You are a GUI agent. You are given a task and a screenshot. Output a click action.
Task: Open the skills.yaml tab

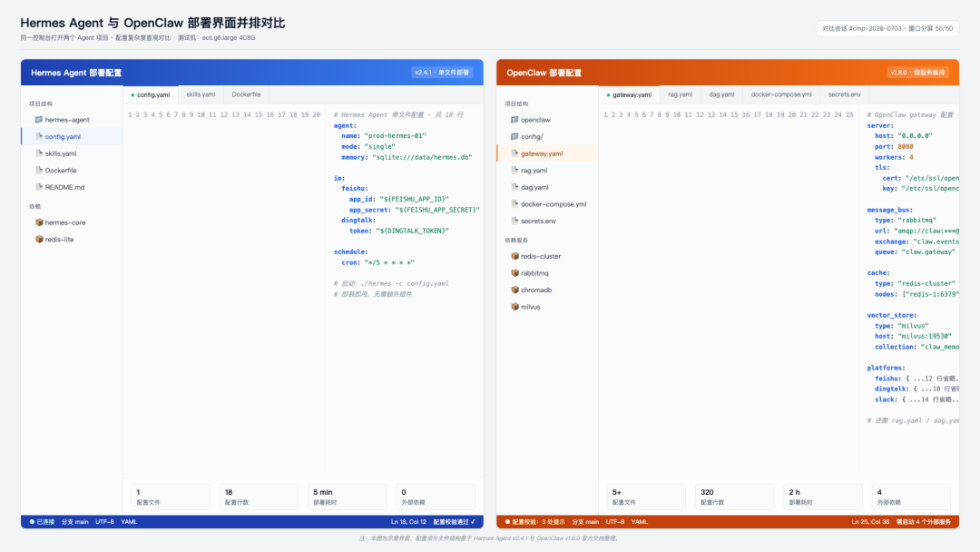tap(201, 94)
